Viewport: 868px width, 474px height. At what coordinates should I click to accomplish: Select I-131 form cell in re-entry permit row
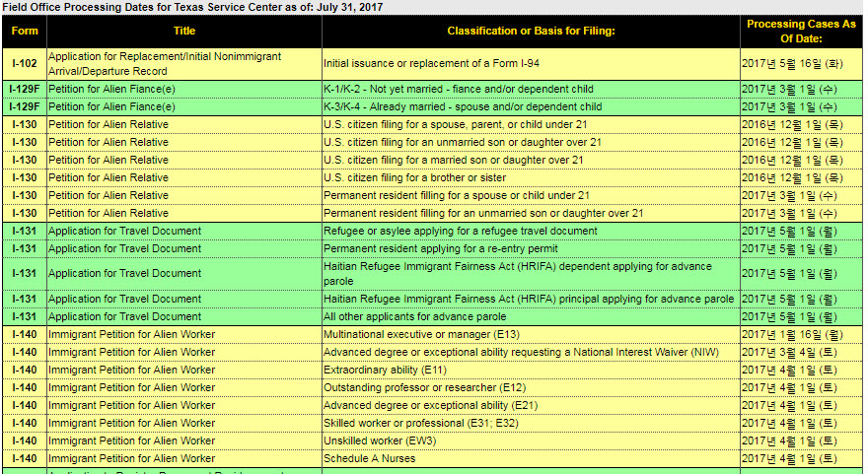point(25,248)
